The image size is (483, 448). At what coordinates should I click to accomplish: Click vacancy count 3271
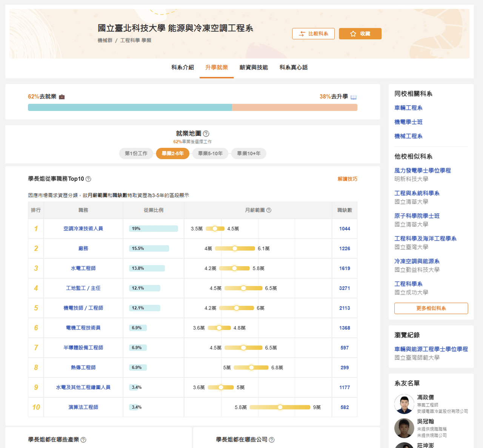click(345, 288)
